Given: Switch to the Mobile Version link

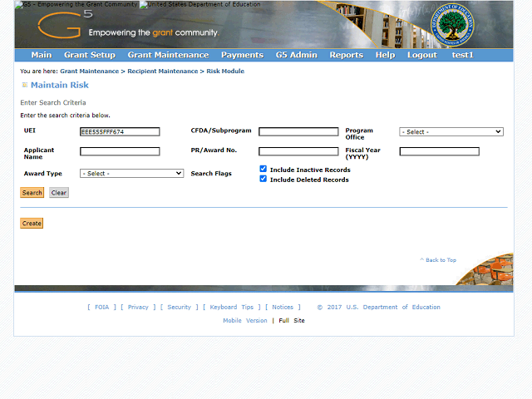Looking at the screenshot, I should pyautogui.click(x=245, y=321).
